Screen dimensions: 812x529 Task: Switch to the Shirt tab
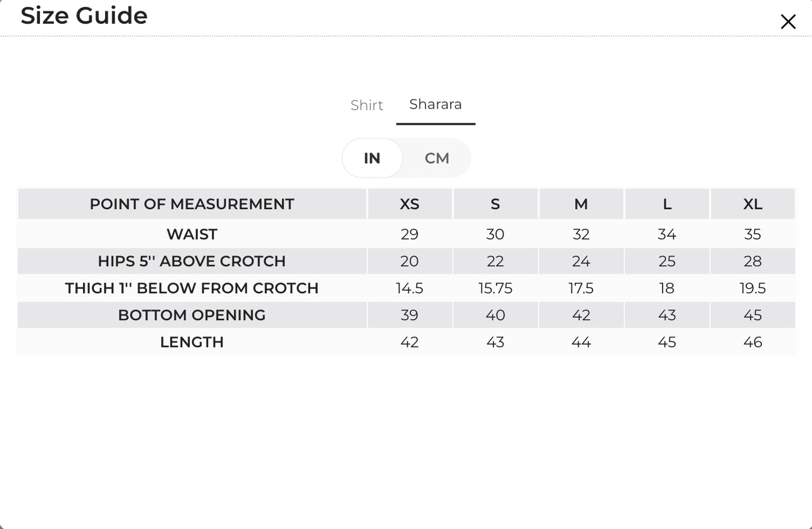pyautogui.click(x=366, y=105)
